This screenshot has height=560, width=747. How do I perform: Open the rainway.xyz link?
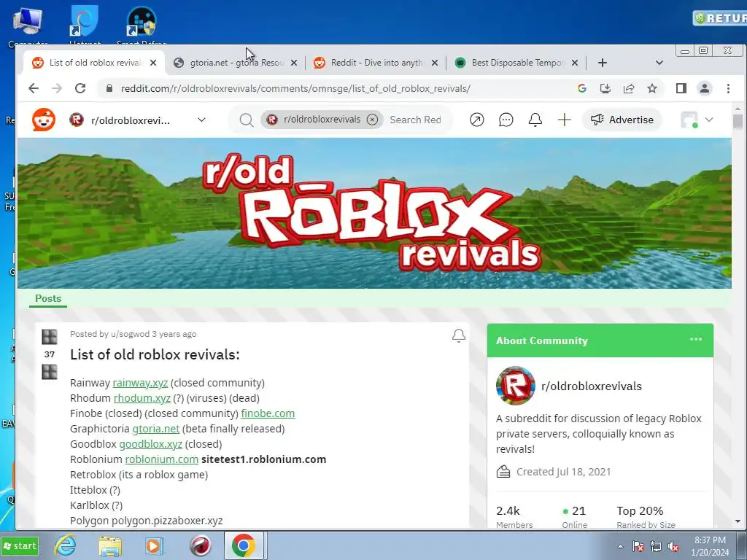140,383
